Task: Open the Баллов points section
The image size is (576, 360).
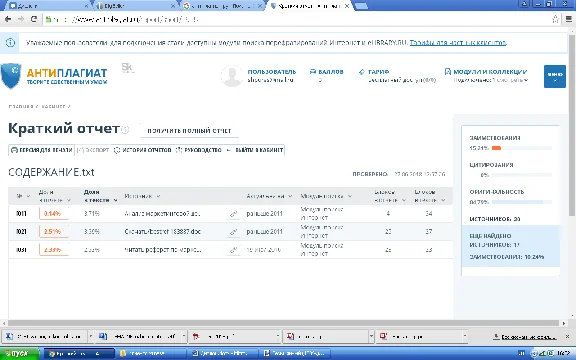Action: point(327,75)
